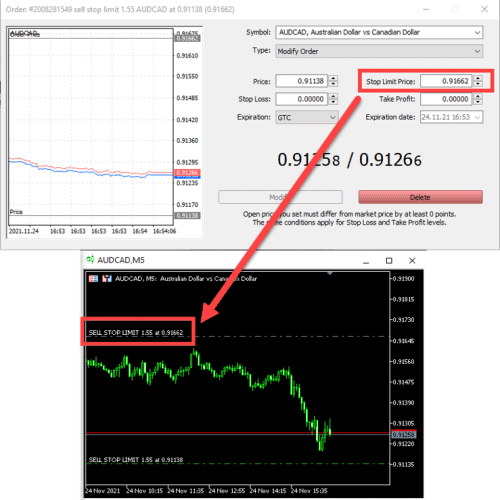Minimize the AUDCAD,M5 chart window
500x500 pixels.
(x=366, y=262)
